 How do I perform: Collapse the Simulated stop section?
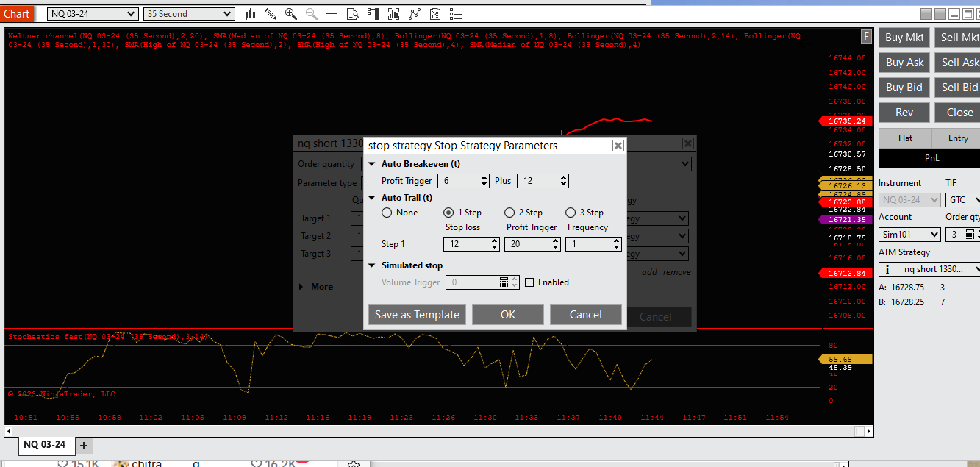click(x=372, y=265)
